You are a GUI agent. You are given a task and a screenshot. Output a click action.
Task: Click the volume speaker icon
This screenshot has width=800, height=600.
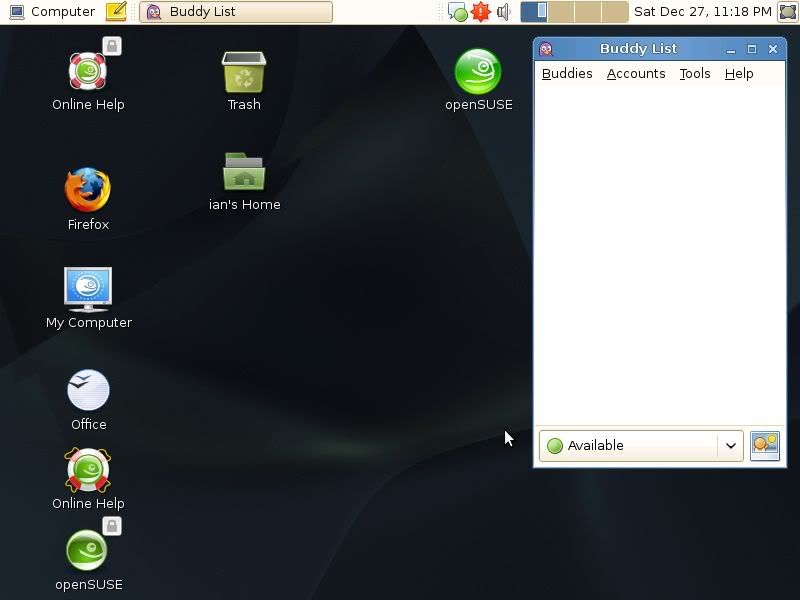[x=504, y=12]
